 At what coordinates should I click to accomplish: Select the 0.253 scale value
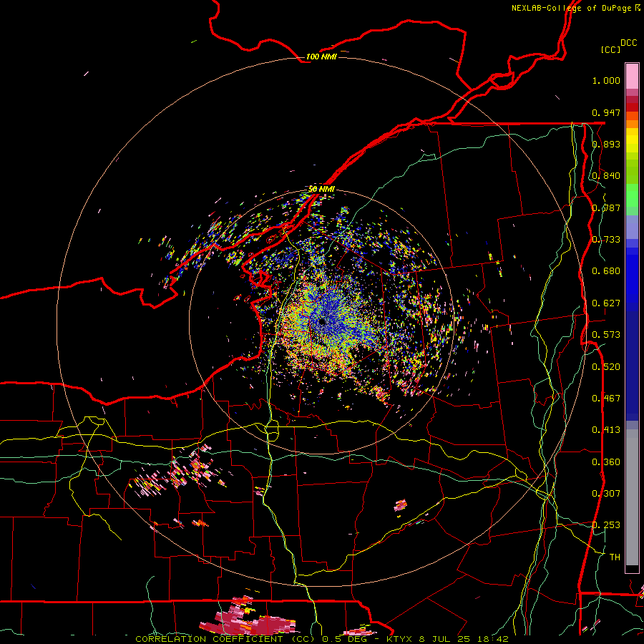606,525
